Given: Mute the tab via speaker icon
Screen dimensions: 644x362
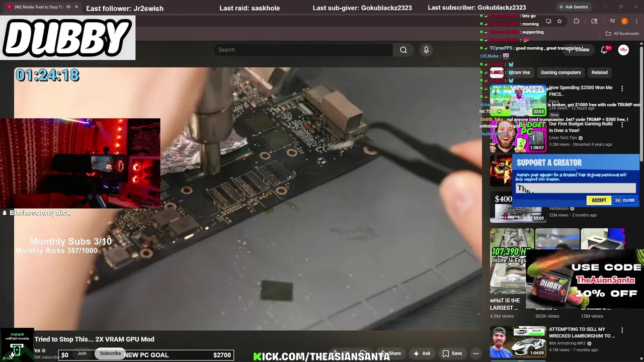Looking at the screenshot, I should [x=68, y=7].
